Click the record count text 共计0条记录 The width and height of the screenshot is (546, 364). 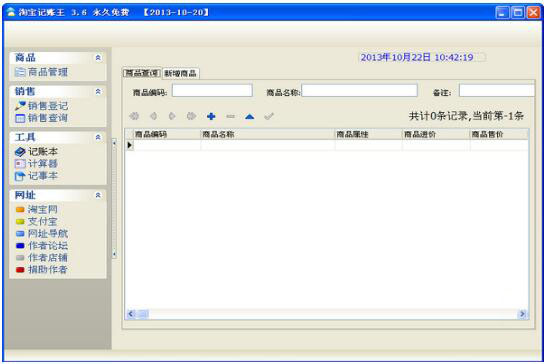click(438, 116)
